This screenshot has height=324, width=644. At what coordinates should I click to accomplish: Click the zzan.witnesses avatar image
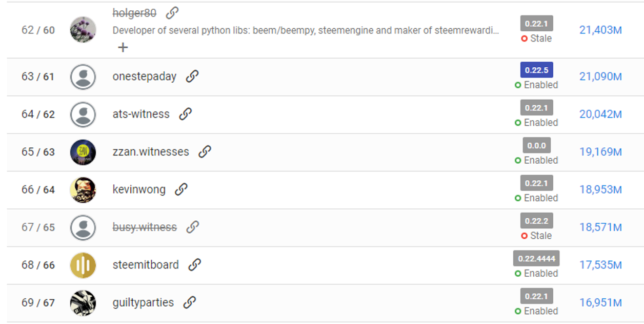83,152
